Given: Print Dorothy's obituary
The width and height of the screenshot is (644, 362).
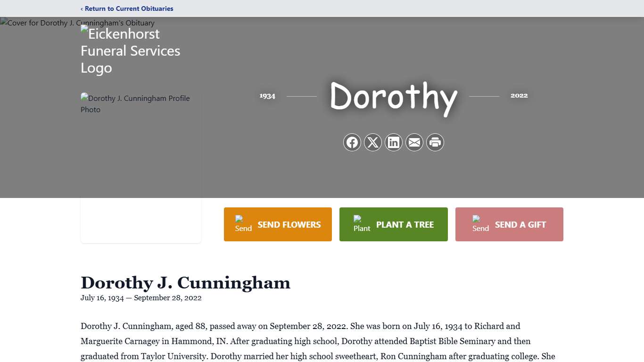Looking at the screenshot, I should coord(435,142).
